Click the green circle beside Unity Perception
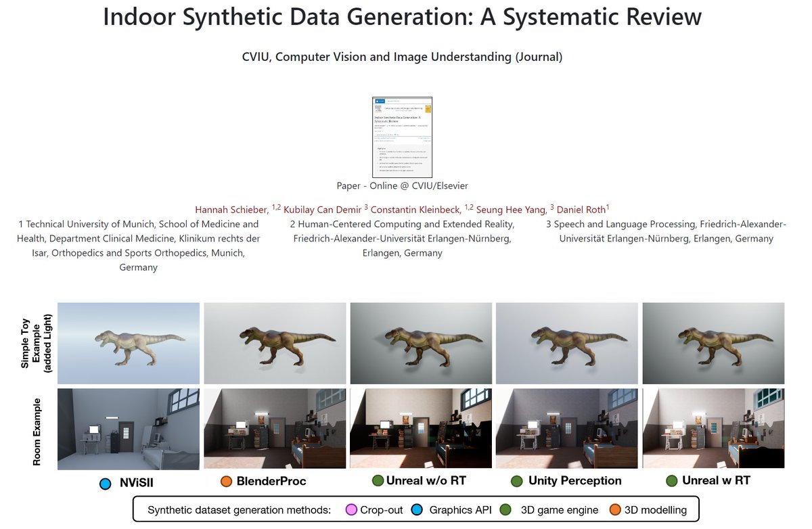Viewport: 812px width, 529px height. (517, 481)
